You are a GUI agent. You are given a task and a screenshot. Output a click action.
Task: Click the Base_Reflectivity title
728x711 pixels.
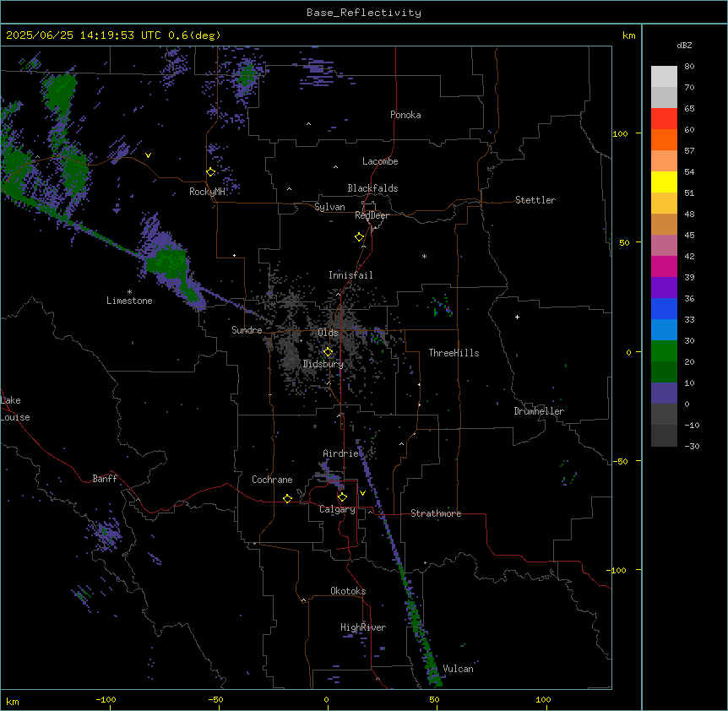click(x=364, y=13)
